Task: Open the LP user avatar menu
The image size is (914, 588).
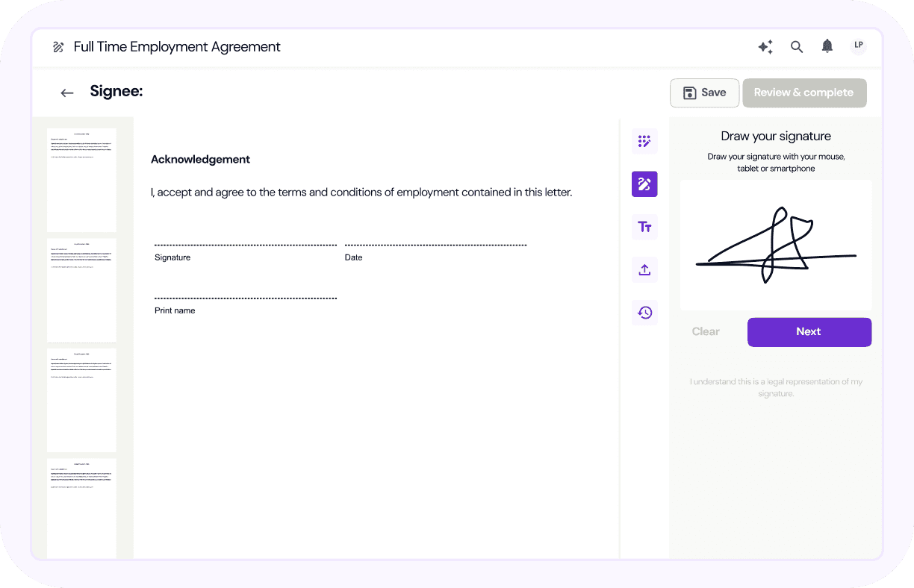Action: [x=858, y=46]
